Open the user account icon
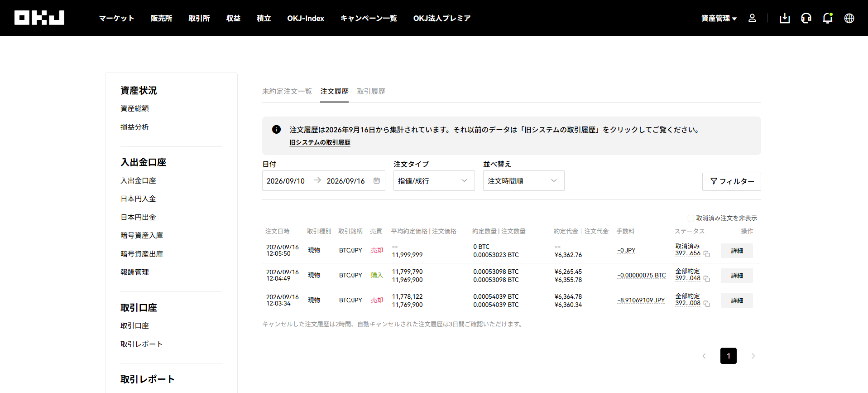 (752, 18)
